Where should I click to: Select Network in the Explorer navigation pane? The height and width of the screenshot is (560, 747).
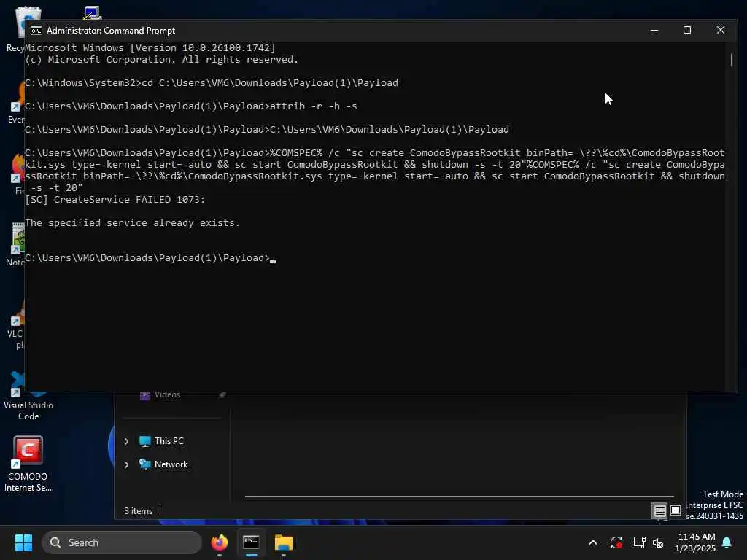click(x=163, y=464)
